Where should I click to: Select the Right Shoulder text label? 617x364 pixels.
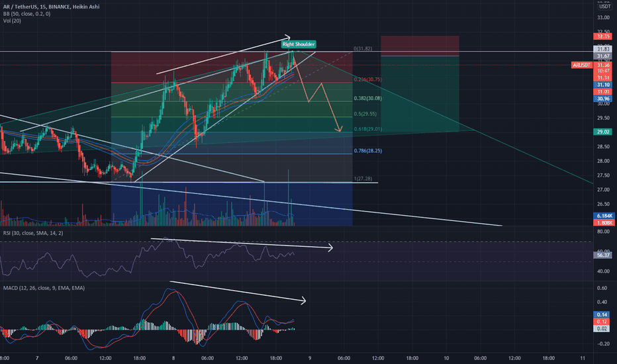(299, 44)
